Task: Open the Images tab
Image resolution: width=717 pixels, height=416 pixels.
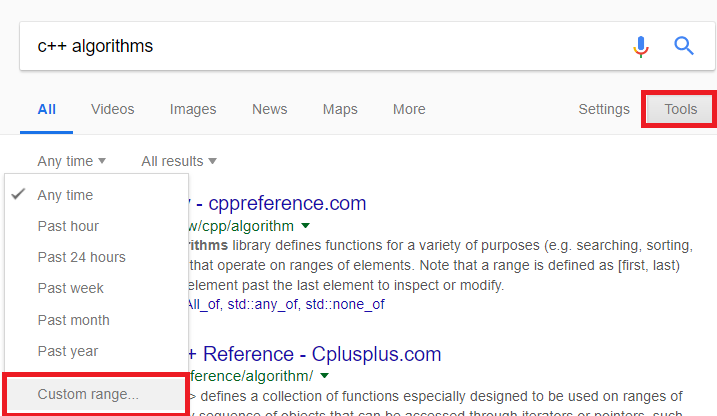Action: coord(193,109)
